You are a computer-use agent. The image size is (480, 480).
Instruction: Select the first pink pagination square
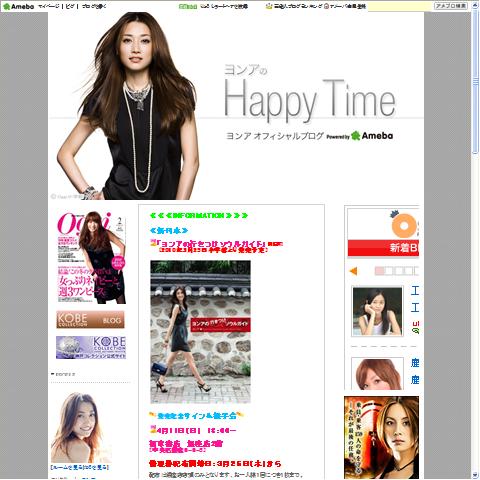(379, 271)
